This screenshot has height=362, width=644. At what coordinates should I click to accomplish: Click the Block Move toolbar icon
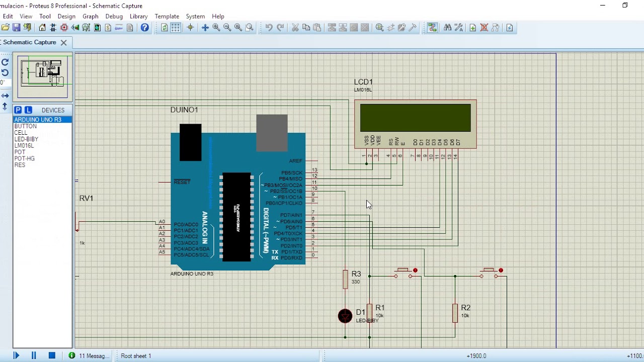(343, 28)
